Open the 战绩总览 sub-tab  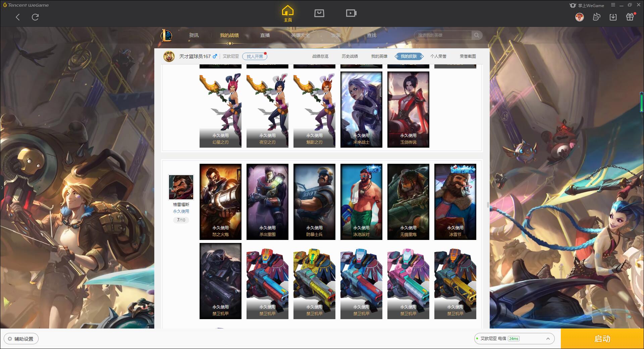coord(320,56)
